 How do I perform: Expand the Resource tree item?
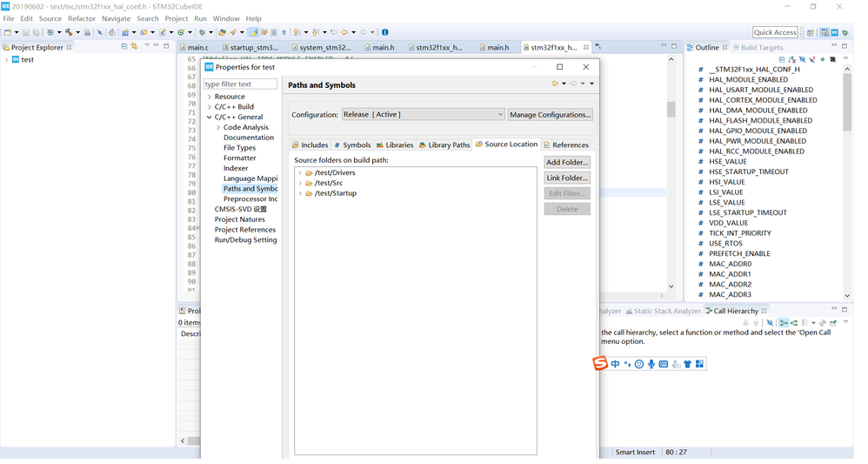[x=210, y=97]
